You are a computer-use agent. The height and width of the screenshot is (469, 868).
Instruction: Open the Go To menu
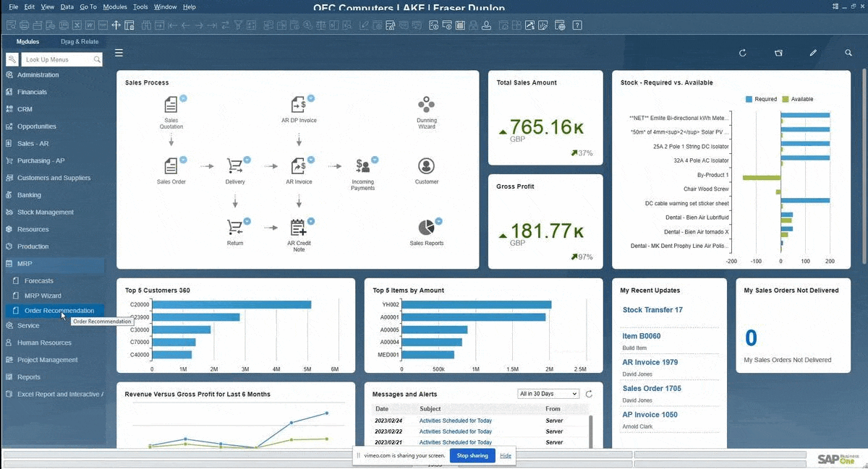88,7
